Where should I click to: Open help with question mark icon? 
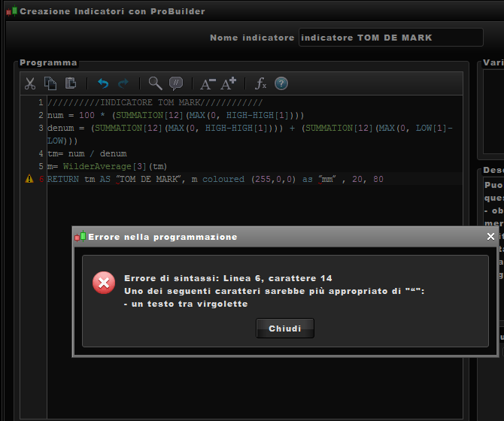click(281, 83)
